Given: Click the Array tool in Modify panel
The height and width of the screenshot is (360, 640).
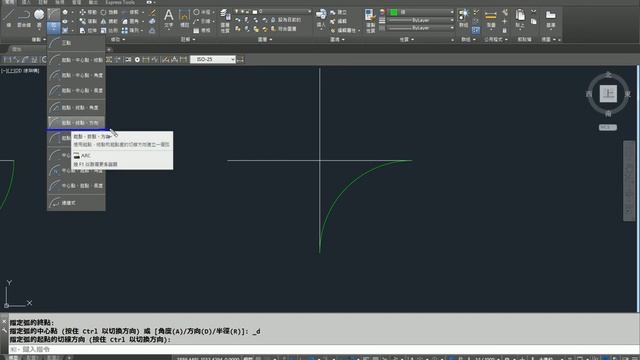Looking at the screenshot, I should (130, 31).
